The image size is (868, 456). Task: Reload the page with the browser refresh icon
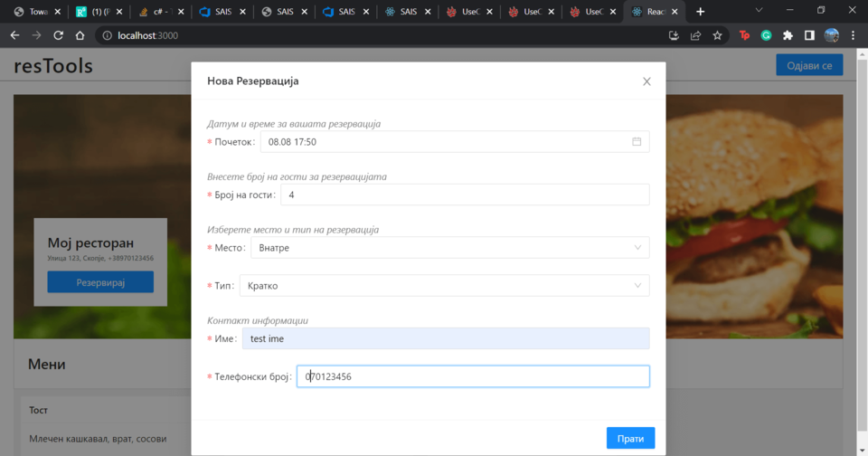(x=59, y=35)
